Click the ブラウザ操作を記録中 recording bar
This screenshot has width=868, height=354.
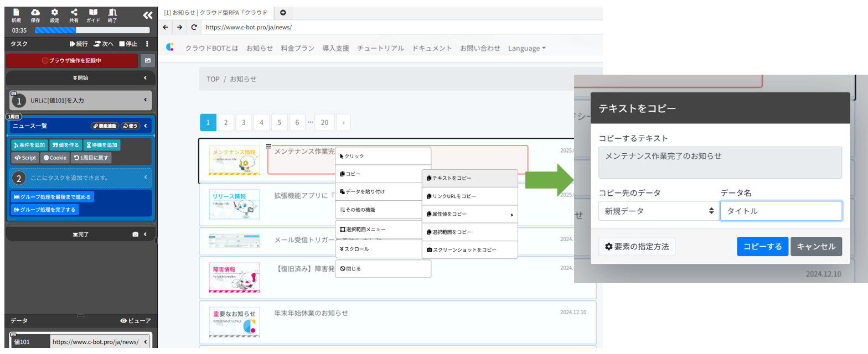(71, 61)
